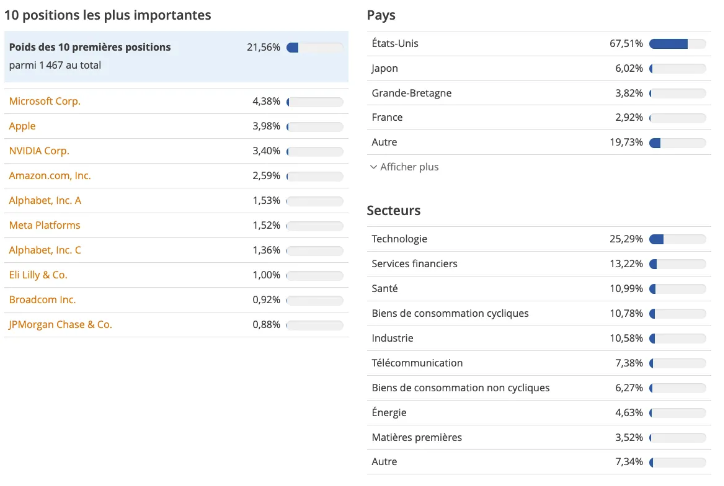Click the chevron beside Afficher plus
724x486 pixels.
pyautogui.click(x=374, y=167)
